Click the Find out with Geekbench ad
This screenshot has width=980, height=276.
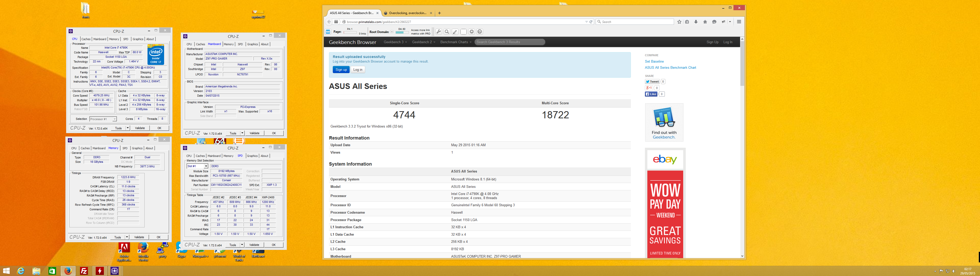pyautogui.click(x=664, y=122)
